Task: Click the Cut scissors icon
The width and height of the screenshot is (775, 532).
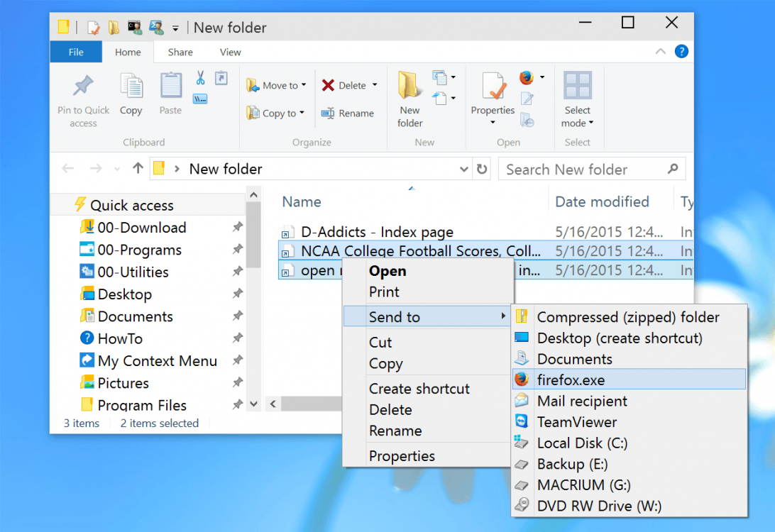Action: (x=200, y=78)
